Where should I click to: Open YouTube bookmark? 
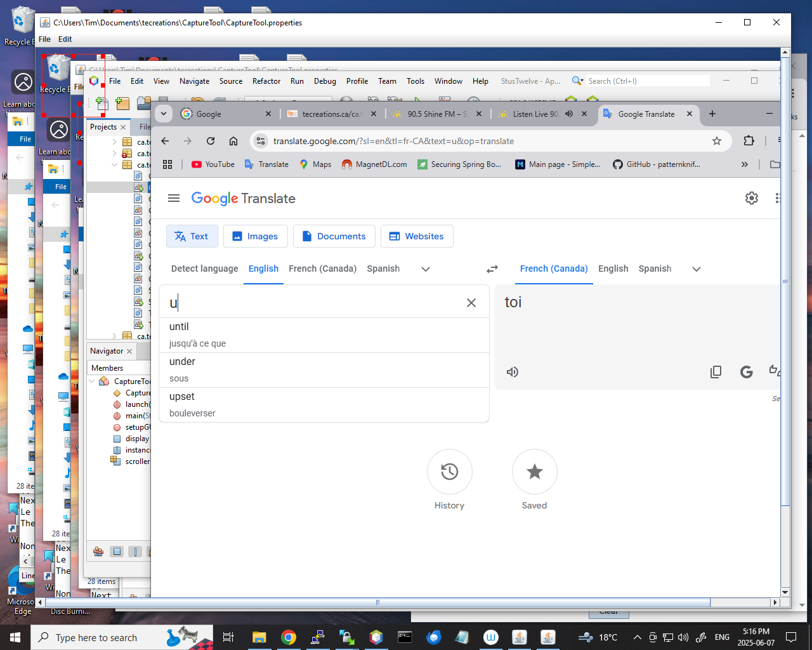(213, 164)
